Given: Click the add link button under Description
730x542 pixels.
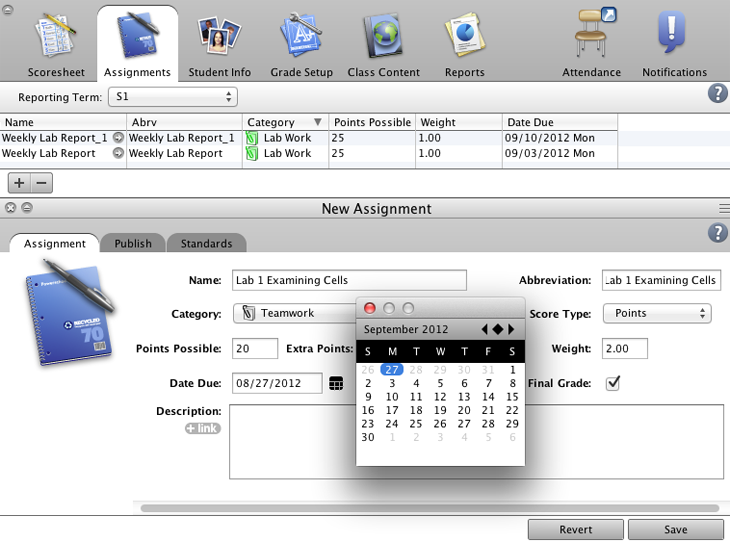Looking at the screenshot, I should [202, 428].
